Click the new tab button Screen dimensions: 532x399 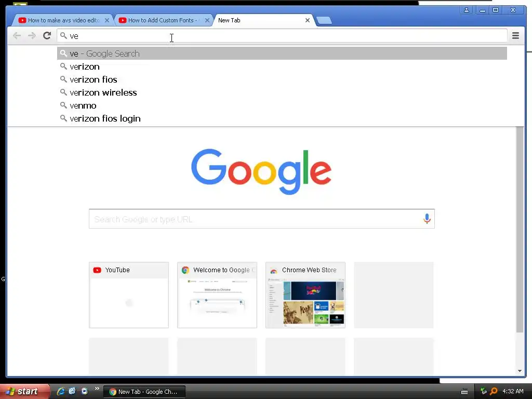click(x=324, y=20)
